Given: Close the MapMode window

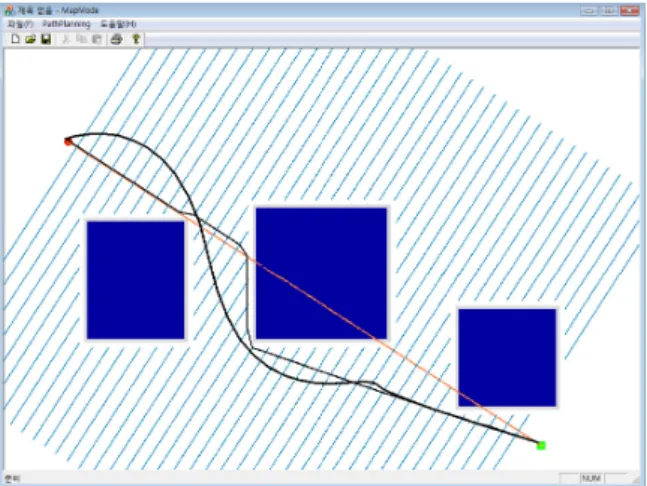Looking at the screenshot, I should click(x=630, y=10).
